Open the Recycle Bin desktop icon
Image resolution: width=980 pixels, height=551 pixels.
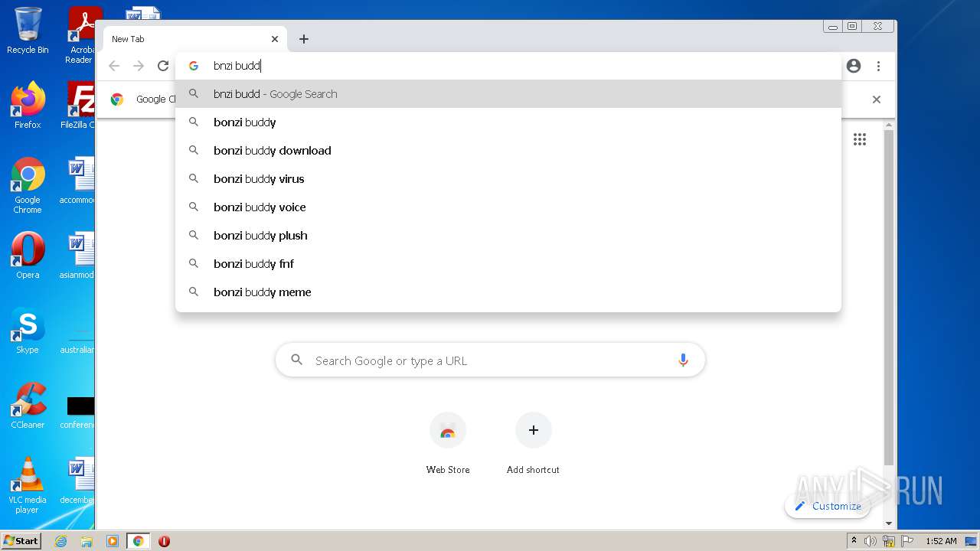click(x=28, y=31)
